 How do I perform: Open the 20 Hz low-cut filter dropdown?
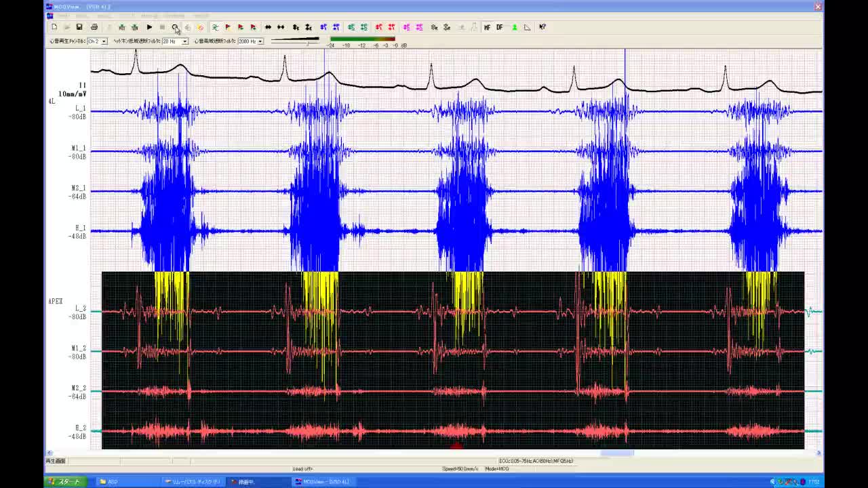pos(184,41)
